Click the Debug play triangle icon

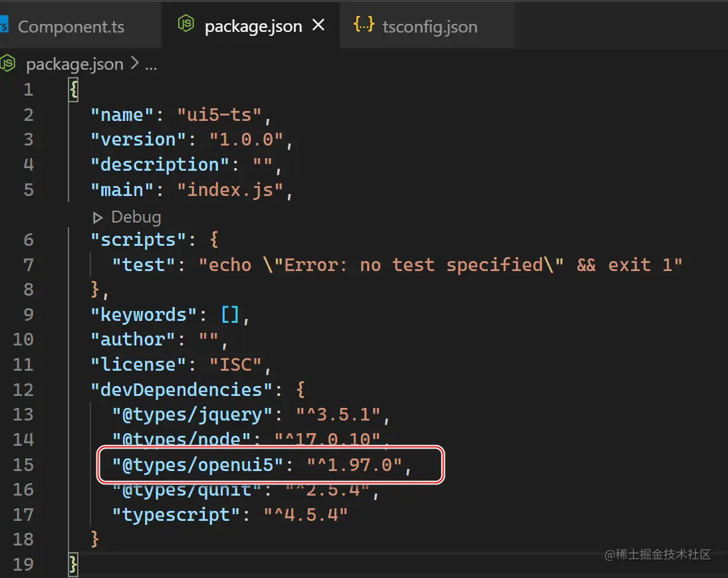point(97,217)
